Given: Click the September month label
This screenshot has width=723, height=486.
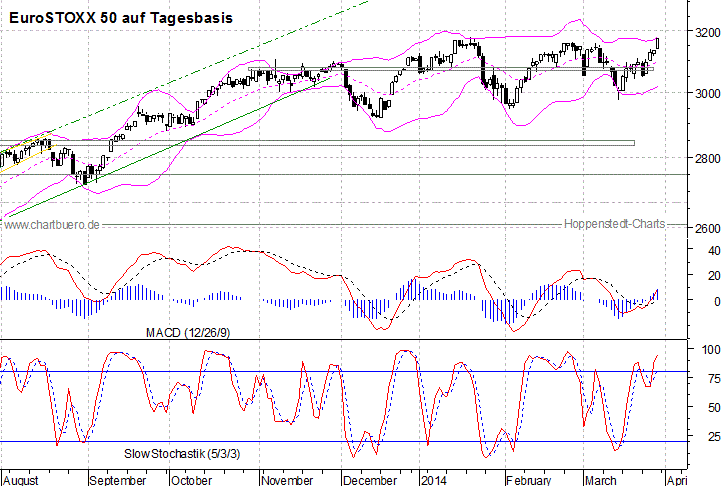Looking at the screenshot, I should pos(118,480).
